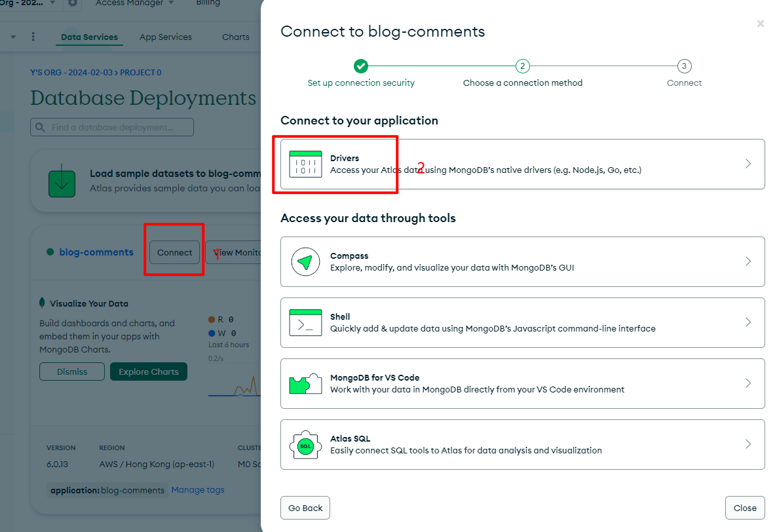Dismiss the Visualize Your Data prompt
This screenshot has width=777, height=532.
pyautogui.click(x=72, y=371)
